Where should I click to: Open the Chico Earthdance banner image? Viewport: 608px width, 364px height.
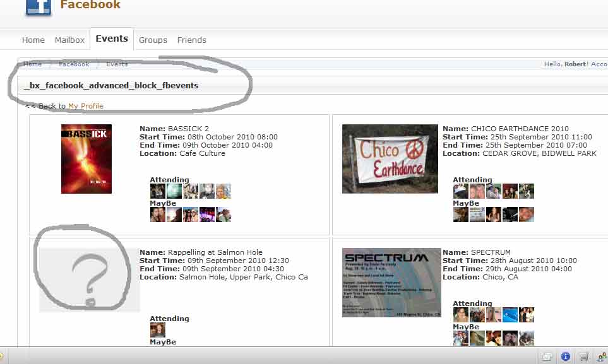pos(390,158)
